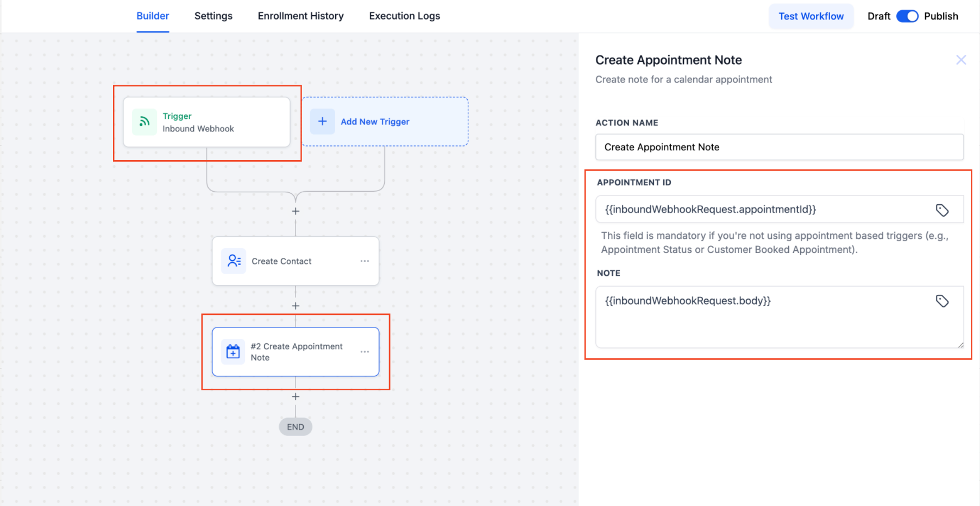The height and width of the screenshot is (506, 980).
Task: Click the plus icon in Add New Trigger
Action: [323, 122]
